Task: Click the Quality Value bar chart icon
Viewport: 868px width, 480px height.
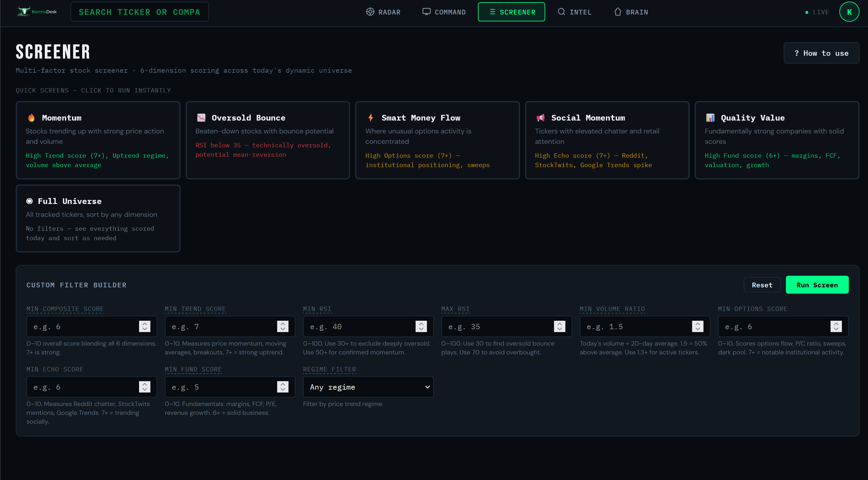Action: pos(710,118)
